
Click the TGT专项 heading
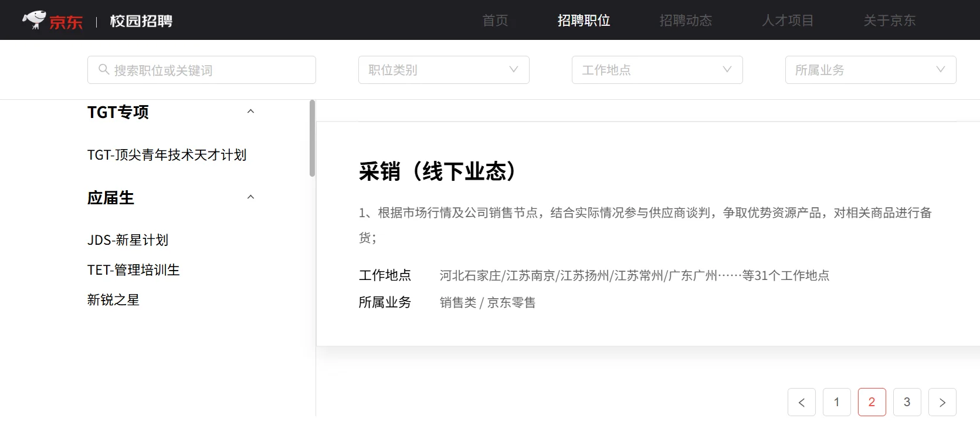coord(118,112)
